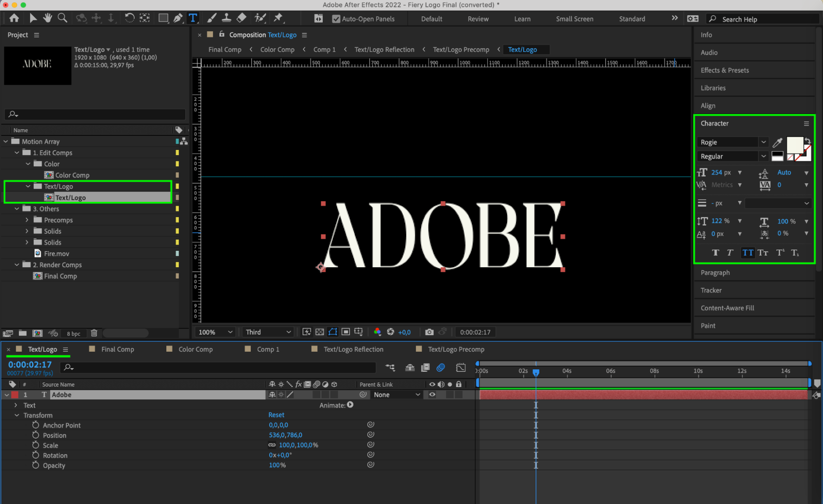Open the Effects & Presets panel
The height and width of the screenshot is (504, 823).
[x=725, y=70]
